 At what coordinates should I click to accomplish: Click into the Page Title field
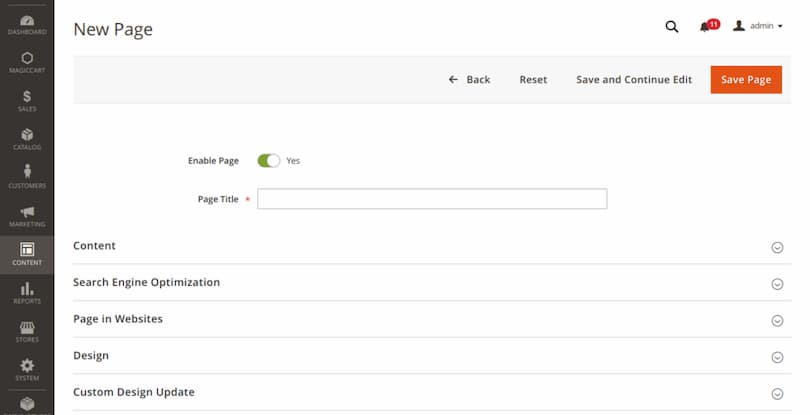click(432, 199)
